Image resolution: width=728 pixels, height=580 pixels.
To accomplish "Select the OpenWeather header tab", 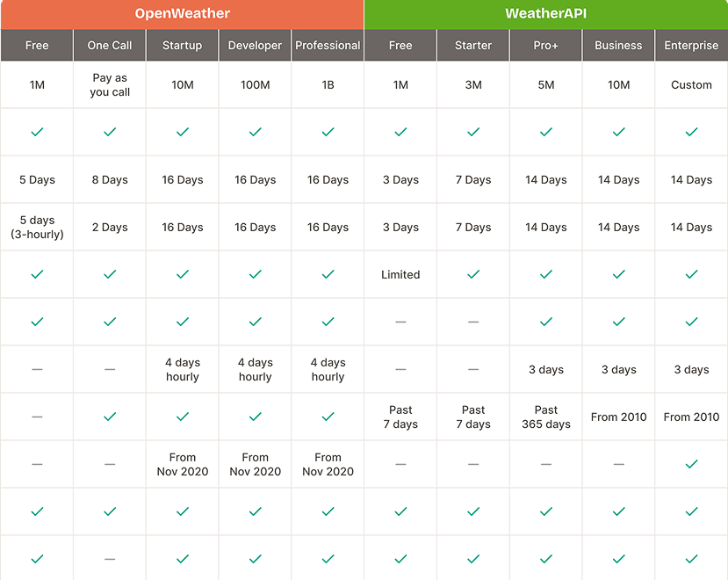I will (182, 14).
